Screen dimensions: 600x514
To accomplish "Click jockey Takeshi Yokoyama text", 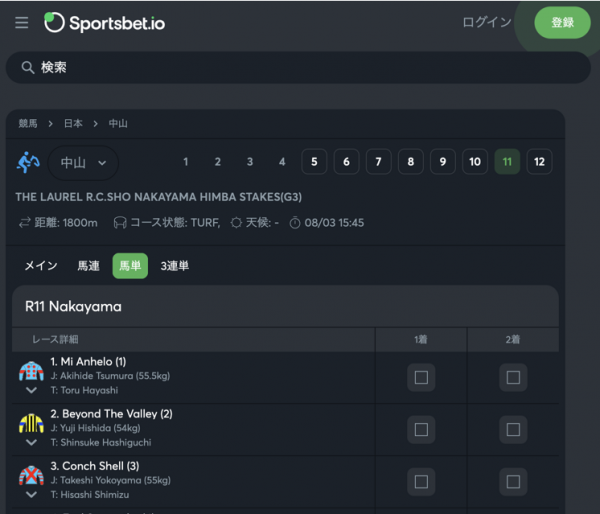I will click(x=111, y=480).
